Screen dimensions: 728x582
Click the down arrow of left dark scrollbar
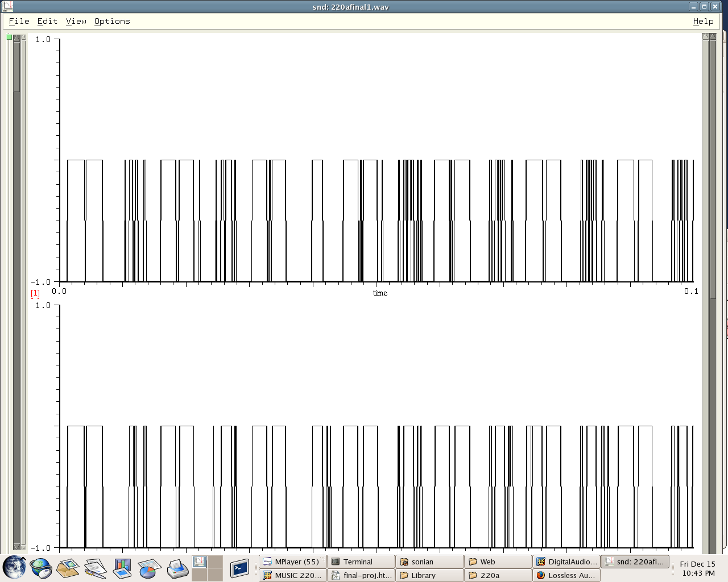click(16, 547)
